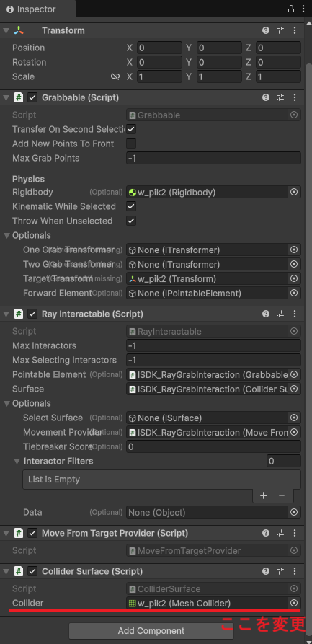Toggle Transfer On Second Selection checkbox
The height and width of the screenshot is (644, 312).
131,129
